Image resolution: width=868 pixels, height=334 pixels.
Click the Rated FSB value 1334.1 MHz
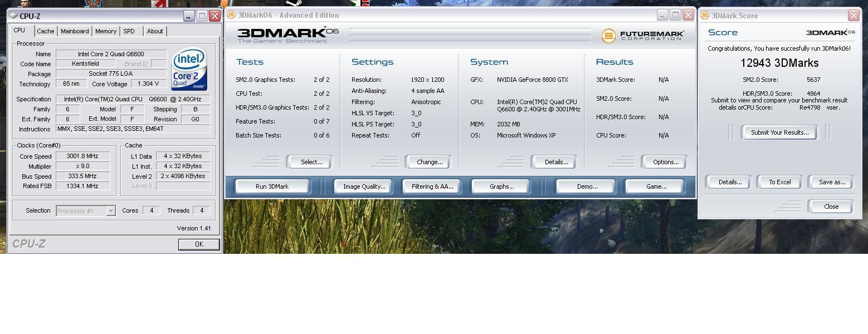82,186
